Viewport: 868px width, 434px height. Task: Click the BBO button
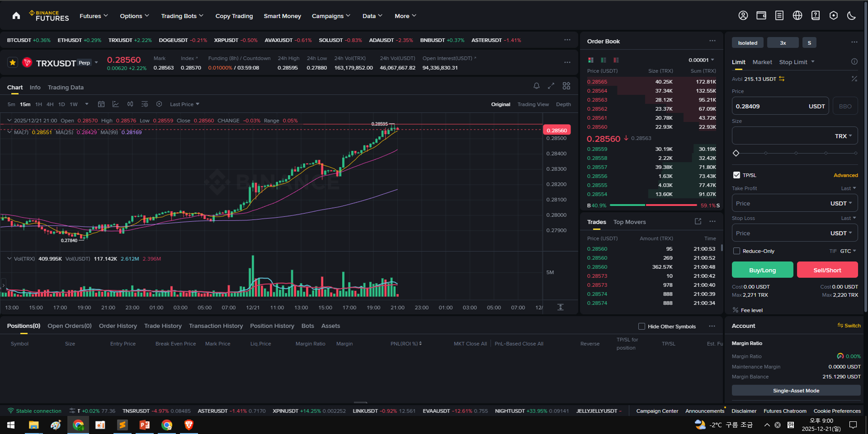click(x=845, y=106)
